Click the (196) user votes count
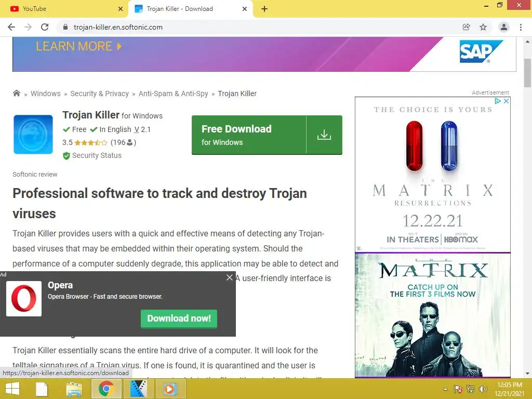The width and height of the screenshot is (532, 399). [x=124, y=142]
